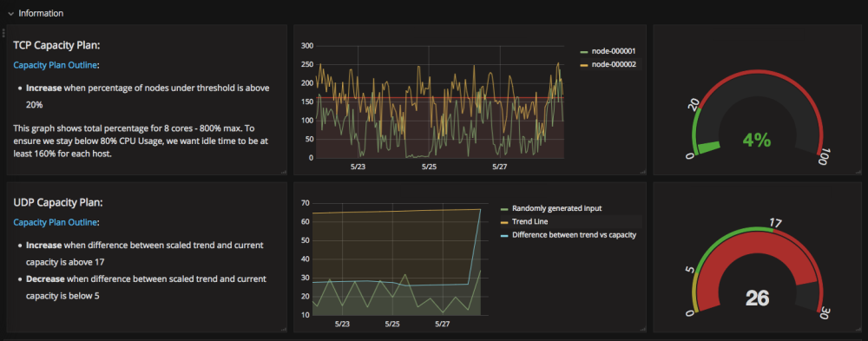Screen dimensions: 868x341
Task: Click the 5/25 label on TCP graph
Action: click(x=429, y=166)
